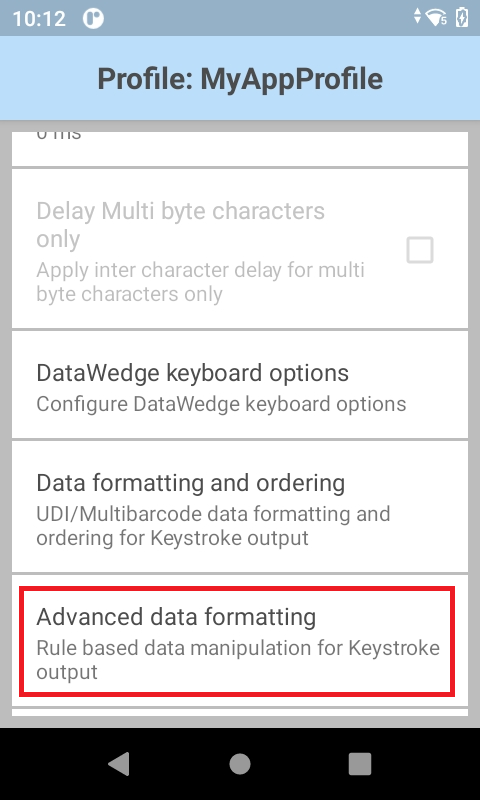Viewport: 480px width, 800px height.
Task: Tap the 10:12 clock in status bar
Action: [x=39, y=19]
